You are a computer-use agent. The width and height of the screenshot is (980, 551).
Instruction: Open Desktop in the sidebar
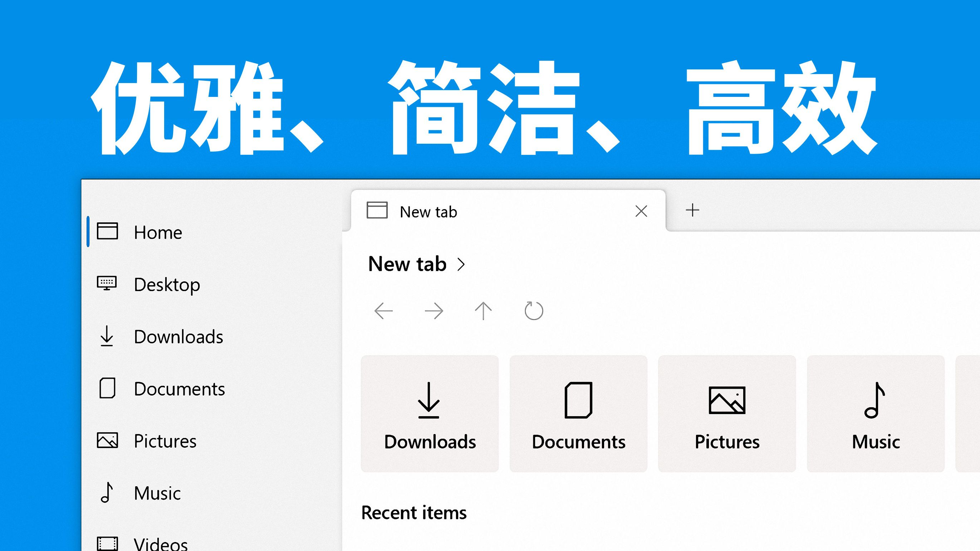click(167, 285)
